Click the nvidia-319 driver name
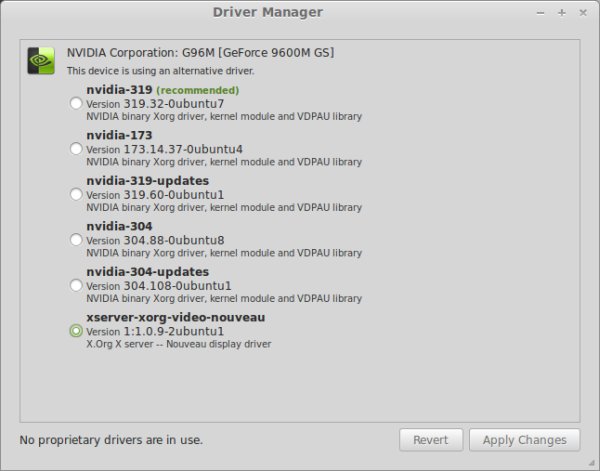 point(119,90)
